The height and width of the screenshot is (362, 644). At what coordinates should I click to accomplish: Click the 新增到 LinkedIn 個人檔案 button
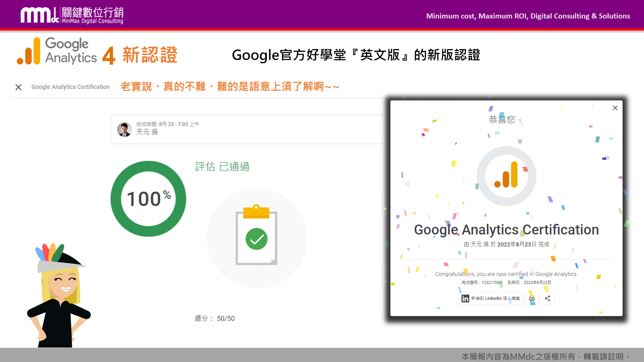coord(490,298)
